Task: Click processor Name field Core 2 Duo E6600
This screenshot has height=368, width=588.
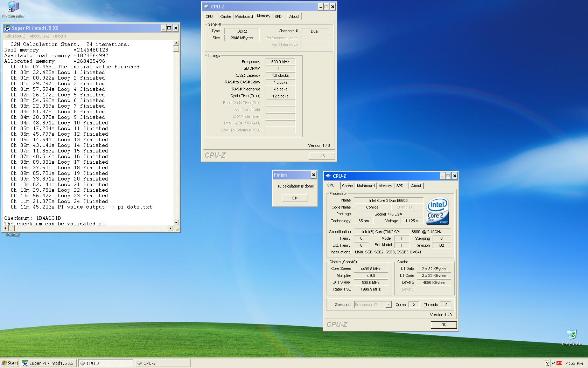Action: (388, 200)
